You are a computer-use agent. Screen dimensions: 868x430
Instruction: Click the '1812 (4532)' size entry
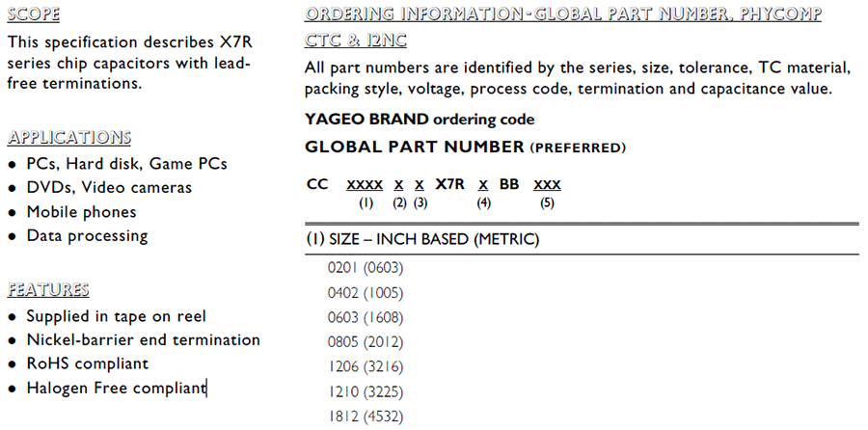point(366,417)
